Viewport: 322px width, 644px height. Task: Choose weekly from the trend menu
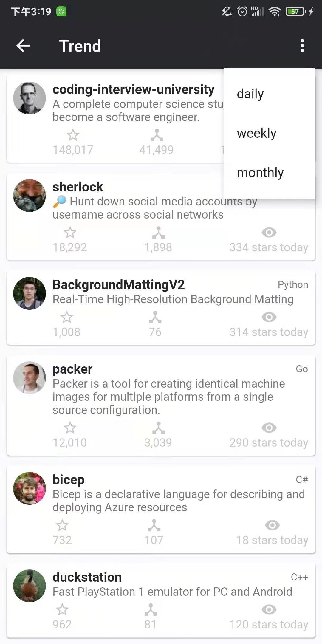click(256, 133)
